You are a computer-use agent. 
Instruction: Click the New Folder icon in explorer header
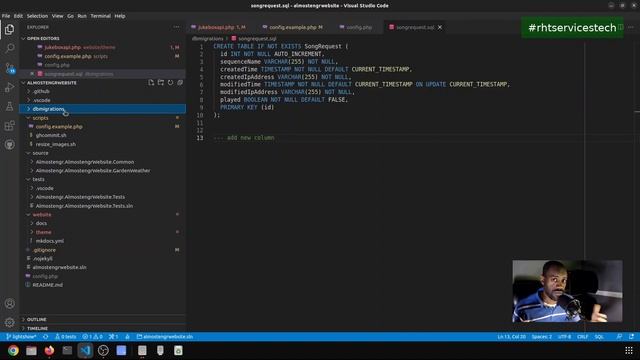[x=161, y=82]
